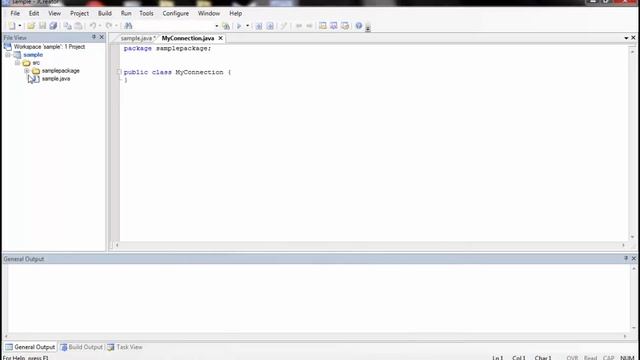The image size is (640, 360).
Task: Open the Run dropdown arrow
Action: pyautogui.click(x=247, y=26)
